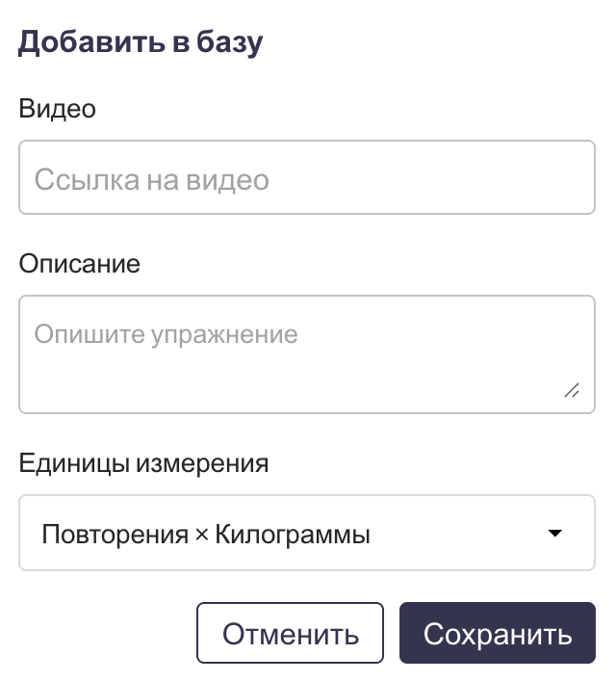Click the diagonal grip in the description box
Screen dimensions: 616x681
tap(571, 390)
